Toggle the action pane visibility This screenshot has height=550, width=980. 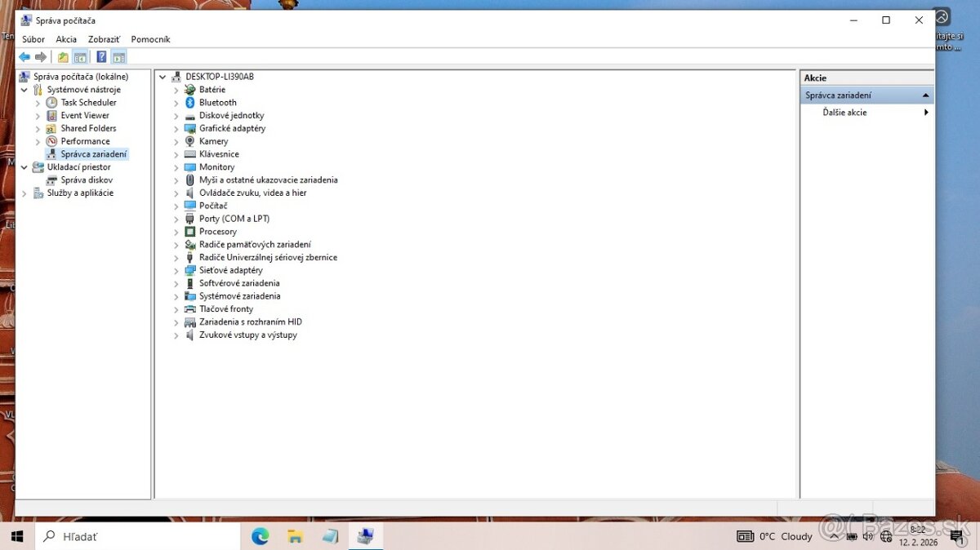[x=119, y=56]
